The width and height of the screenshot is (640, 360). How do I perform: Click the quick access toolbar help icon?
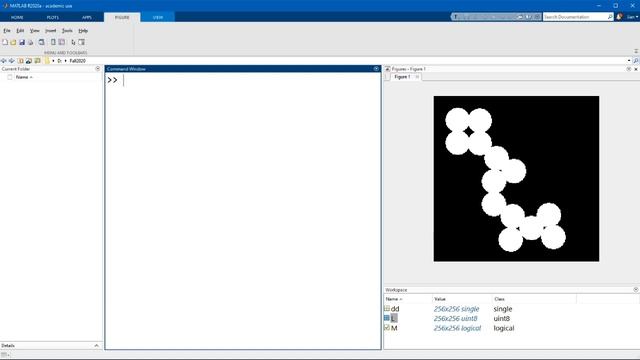tap(537, 17)
